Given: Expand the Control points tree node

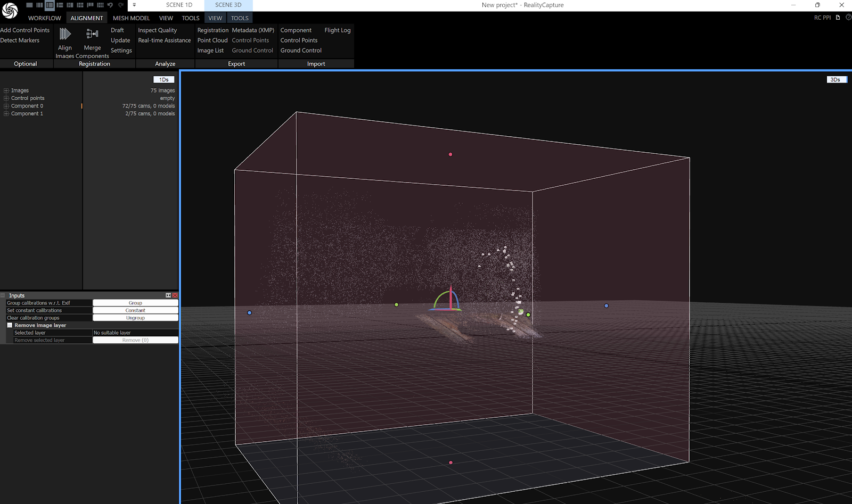Looking at the screenshot, I should [x=6, y=98].
